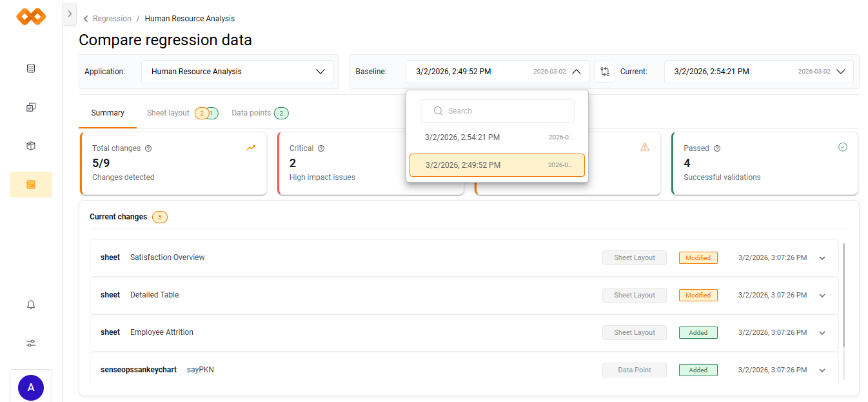Click the checklist tasks icon in sidebar
The image size is (868, 402).
(31, 107)
